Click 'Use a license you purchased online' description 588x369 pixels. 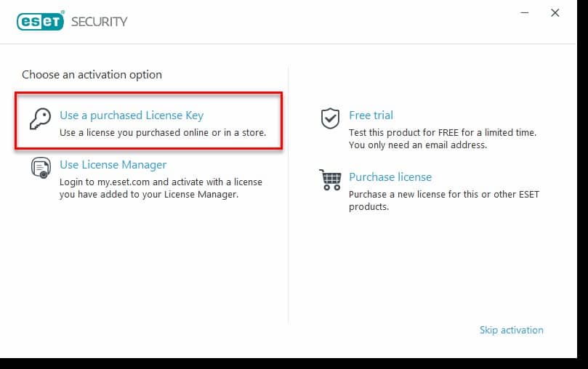(x=163, y=133)
